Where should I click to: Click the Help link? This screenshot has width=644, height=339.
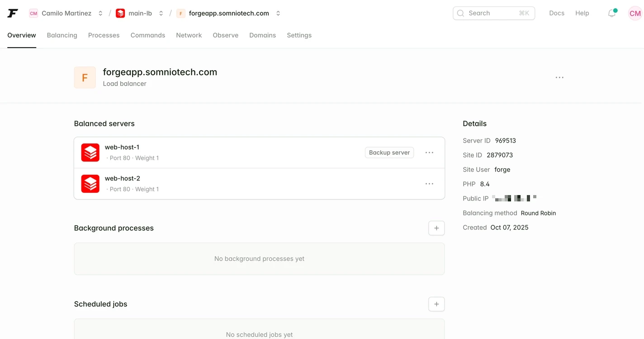pos(582,13)
